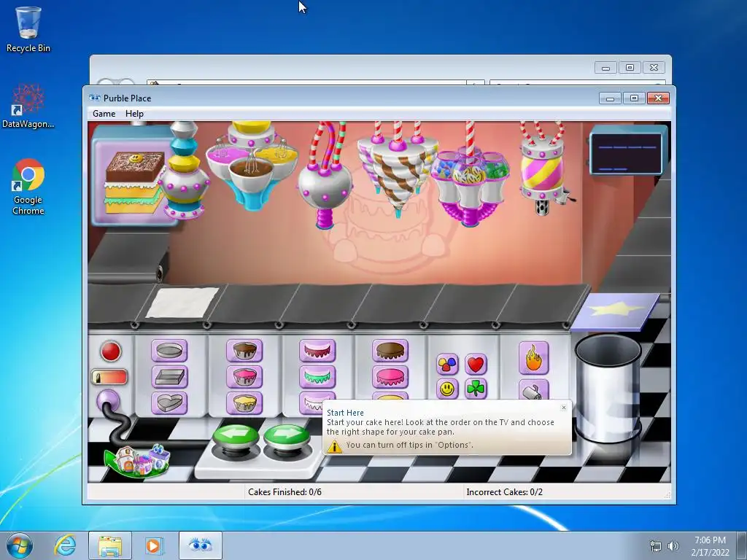Screen dimensions: 747x560
Task: Pick the white icing layer button
Action: coord(311,402)
